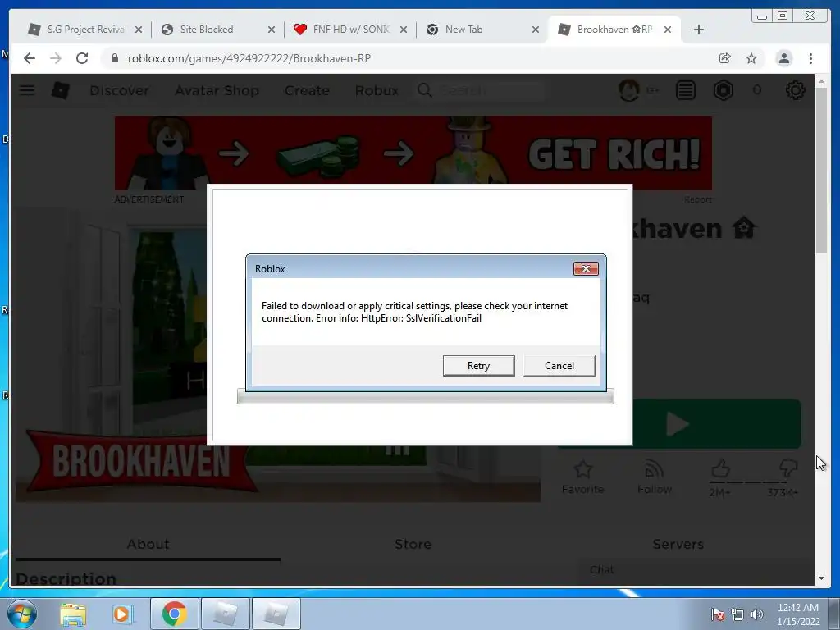Select the Servers tab
The width and height of the screenshot is (840, 630).
point(678,545)
